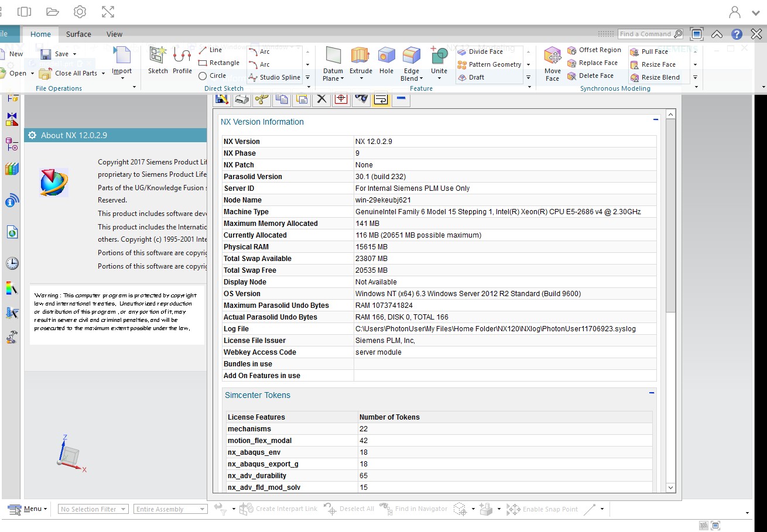Click the Replace Face command
Screen dimensions: 767x532
pyautogui.click(x=592, y=63)
